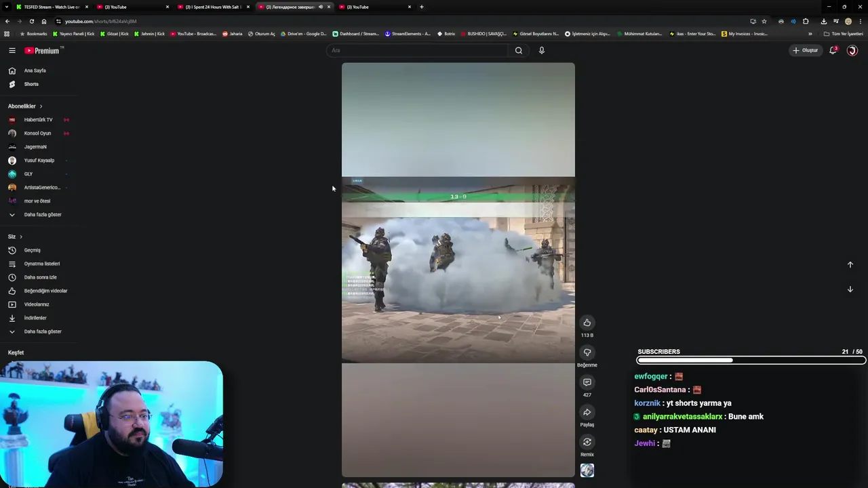Viewport: 868px width, 488px height.
Task: Reload the current page
Action: click(x=31, y=21)
